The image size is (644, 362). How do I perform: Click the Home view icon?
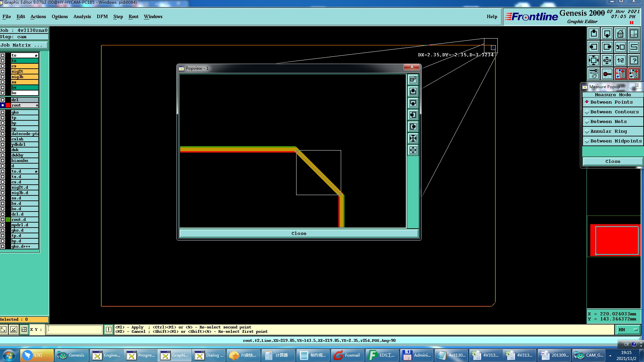(620, 34)
